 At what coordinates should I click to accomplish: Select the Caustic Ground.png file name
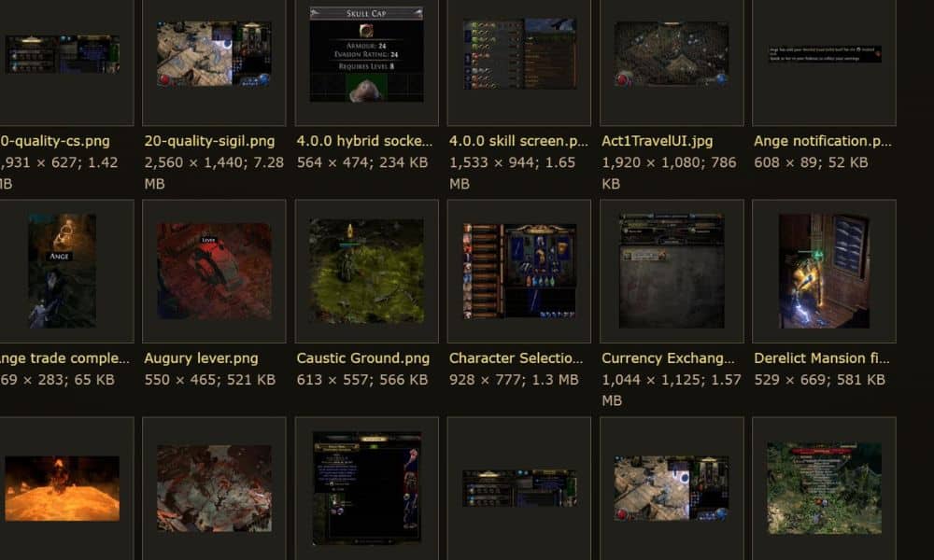coord(362,358)
